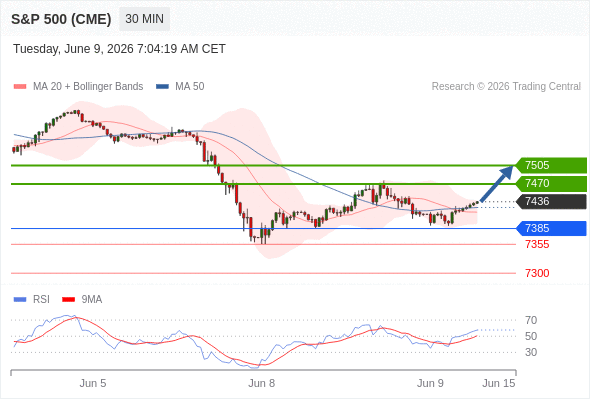
Task: Click the S&P 500 (CME) chart title
Action: point(61,19)
